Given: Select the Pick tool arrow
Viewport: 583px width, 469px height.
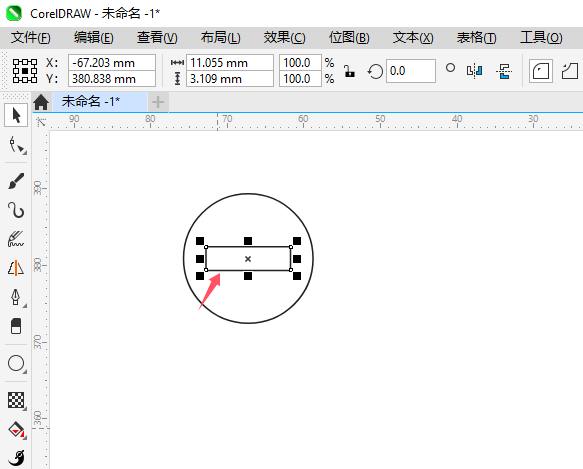Looking at the screenshot, I should 16,115.
